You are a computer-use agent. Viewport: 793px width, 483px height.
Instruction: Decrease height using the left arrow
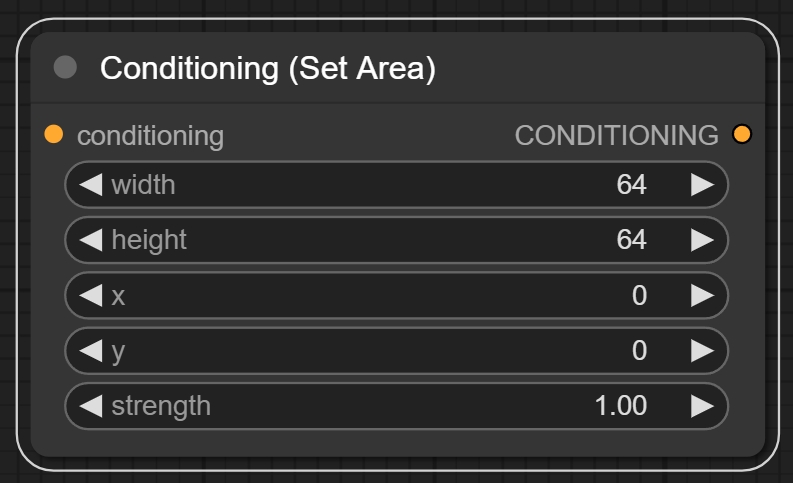(x=91, y=240)
